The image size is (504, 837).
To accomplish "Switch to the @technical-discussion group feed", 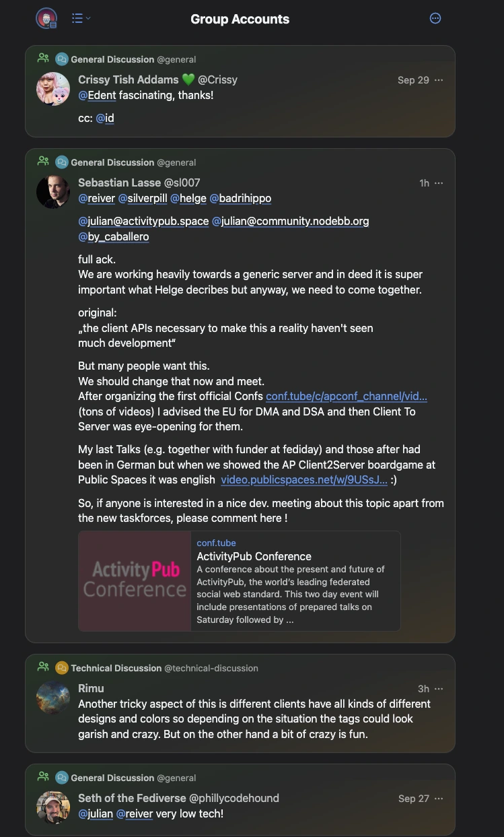I will point(211,667).
